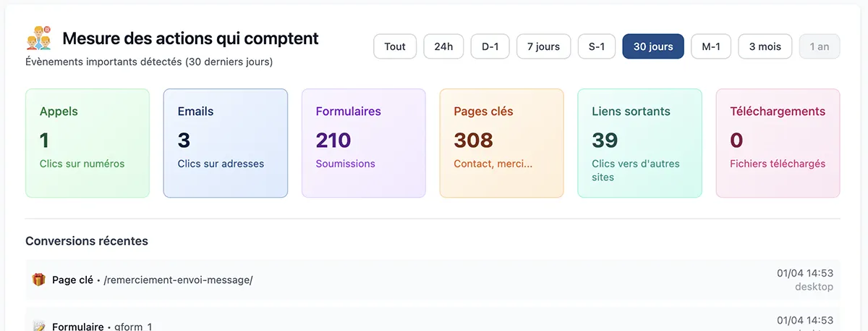Click the people icon beside the title
The image size is (868, 331).
39,38
